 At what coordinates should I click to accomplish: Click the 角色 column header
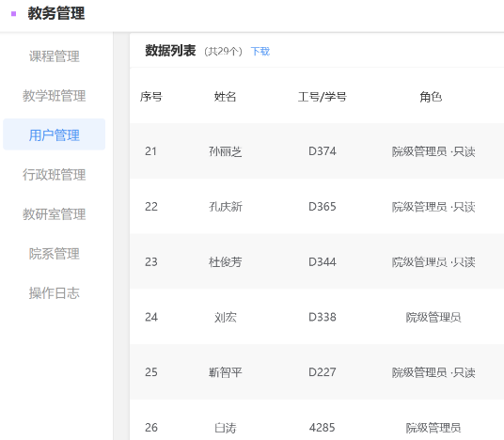coord(431,97)
